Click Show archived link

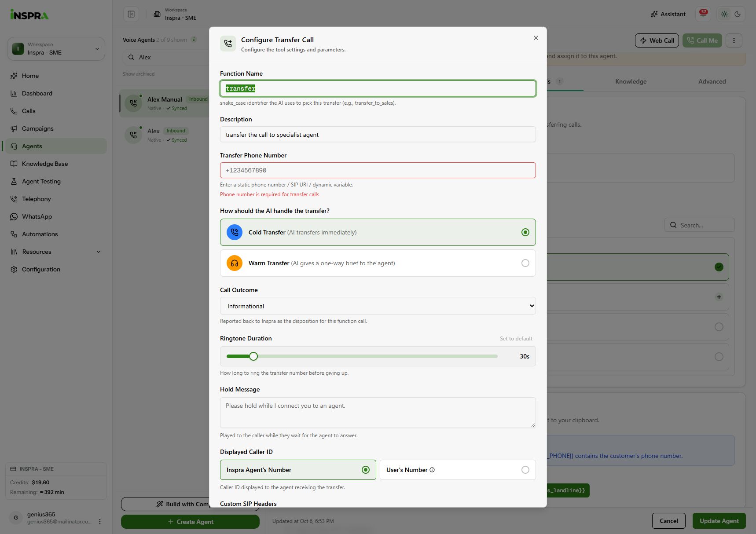tap(139, 74)
